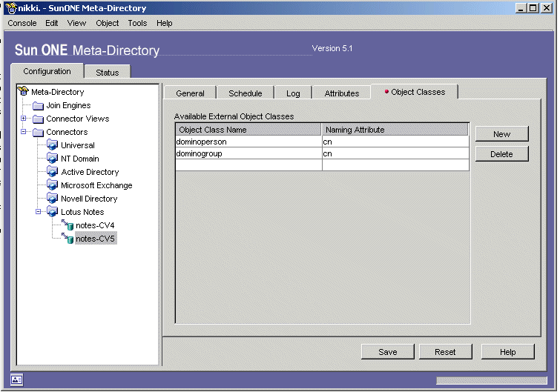Click New to add an object class
Screen dimensions: 560x392
click(x=502, y=134)
